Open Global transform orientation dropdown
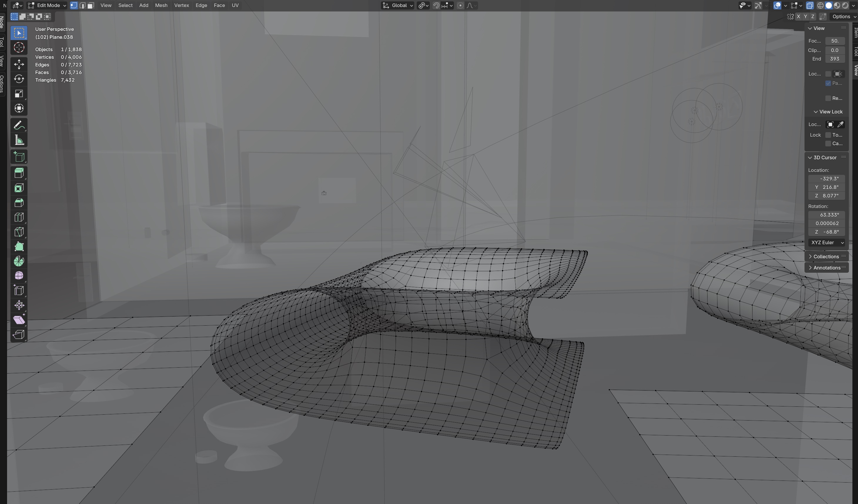 coord(397,6)
